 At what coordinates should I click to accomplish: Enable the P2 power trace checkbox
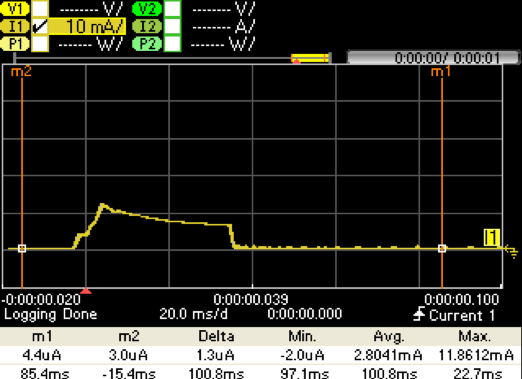[173, 44]
